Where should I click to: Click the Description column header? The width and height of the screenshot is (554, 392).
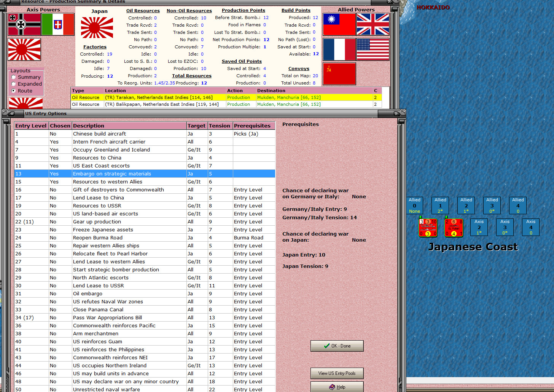(x=129, y=126)
